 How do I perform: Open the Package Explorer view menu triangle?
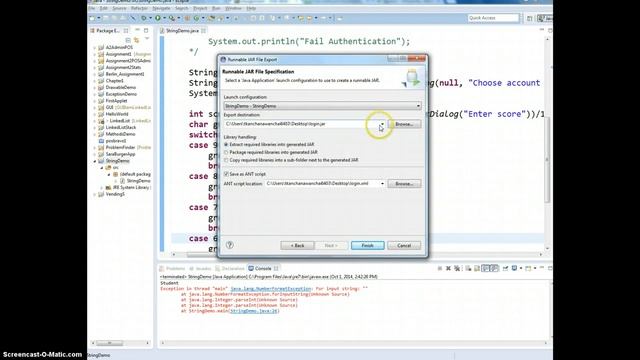pyautogui.click(x=147, y=40)
